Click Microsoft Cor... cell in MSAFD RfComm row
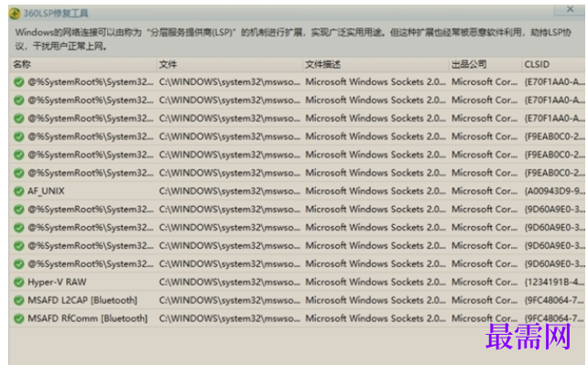Image resolution: width=588 pixels, height=365 pixels. (485, 318)
